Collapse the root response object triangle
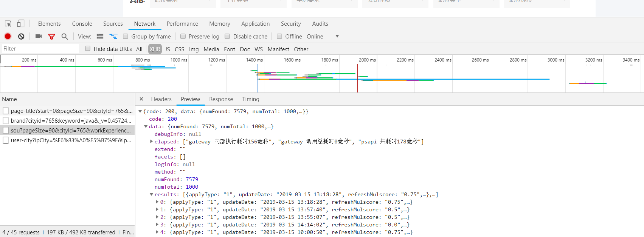The height and width of the screenshot is (237, 644). (x=140, y=111)
